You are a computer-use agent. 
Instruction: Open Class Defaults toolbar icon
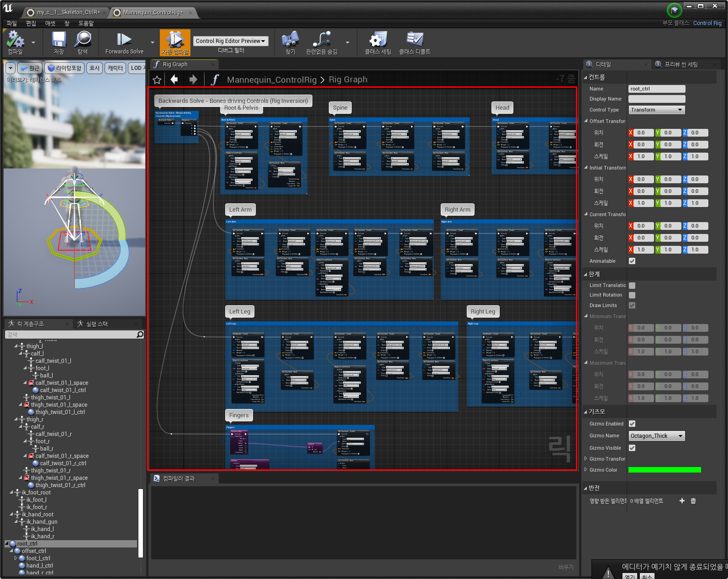(415, 40)
